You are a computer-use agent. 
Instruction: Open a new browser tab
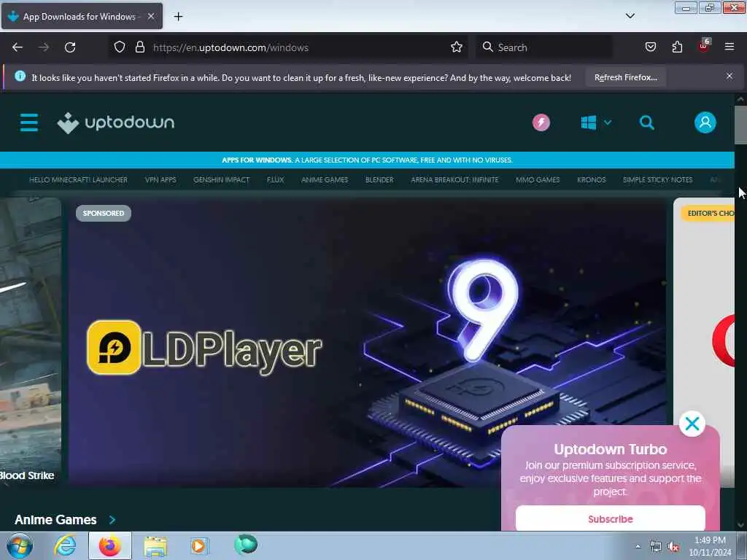(178, 17)
